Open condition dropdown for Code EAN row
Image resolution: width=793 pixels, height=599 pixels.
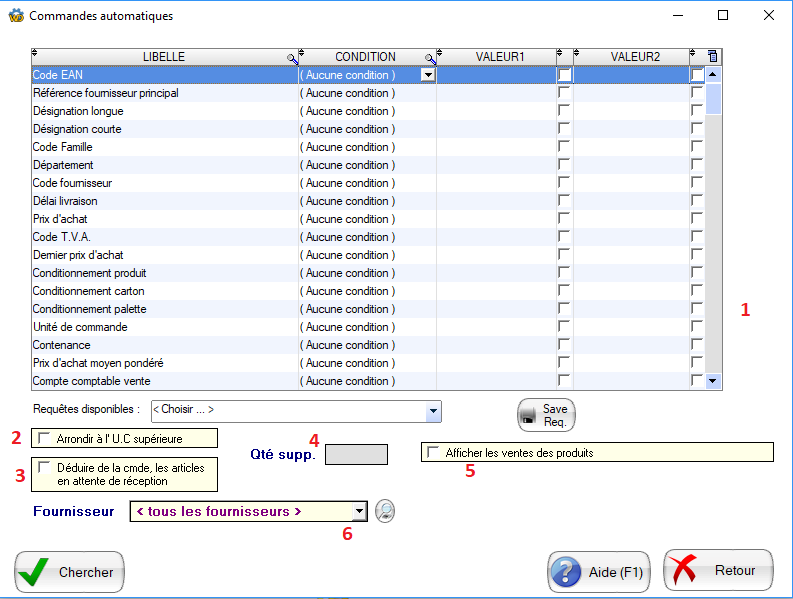428,75
